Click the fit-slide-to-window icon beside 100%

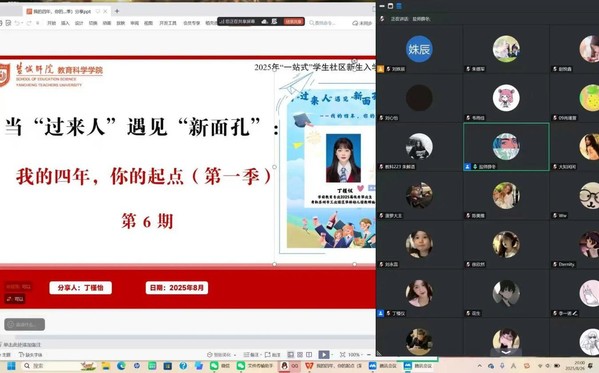343,355
